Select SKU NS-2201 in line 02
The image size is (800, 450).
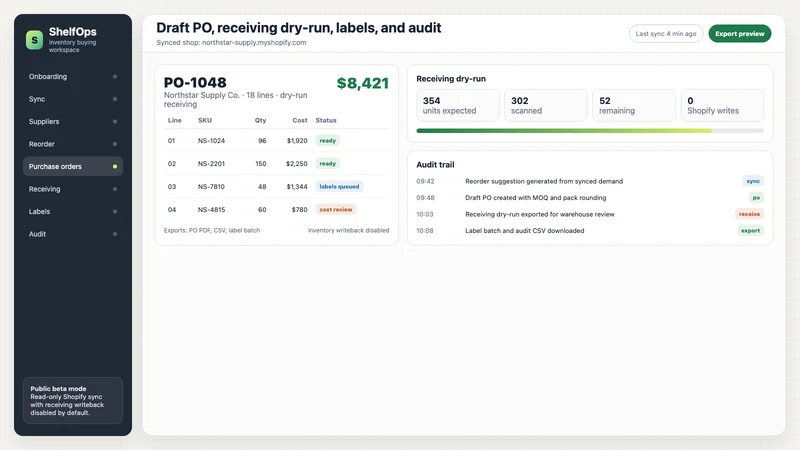pos(211,163)
